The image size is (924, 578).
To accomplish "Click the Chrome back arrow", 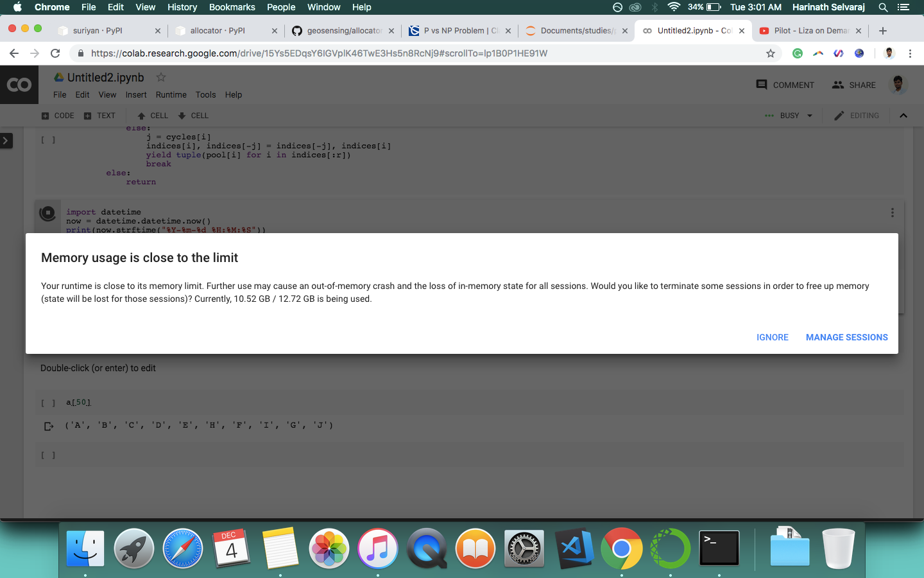I will coord(14,53).
